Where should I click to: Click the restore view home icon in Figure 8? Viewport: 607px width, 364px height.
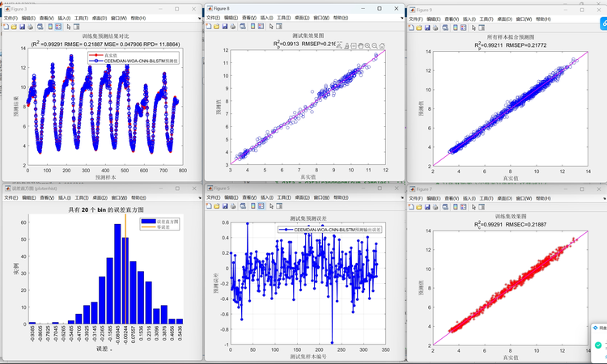[x=382, y=45]
